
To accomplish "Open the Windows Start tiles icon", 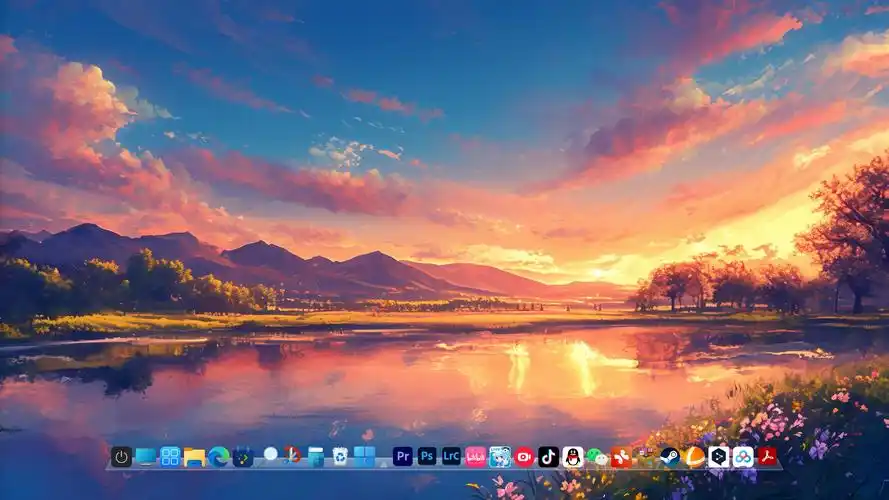I will click(x=365, y=457).
